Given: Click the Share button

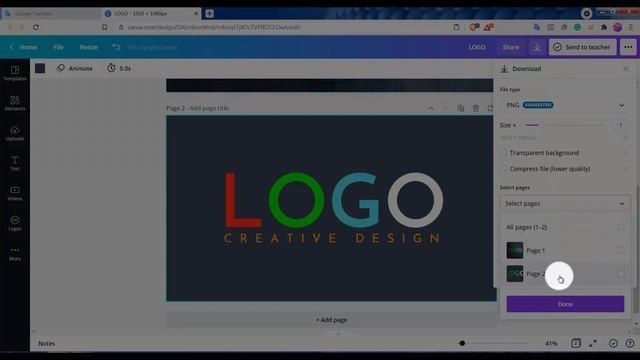Looking at the screenshot, I should [511, 47].
